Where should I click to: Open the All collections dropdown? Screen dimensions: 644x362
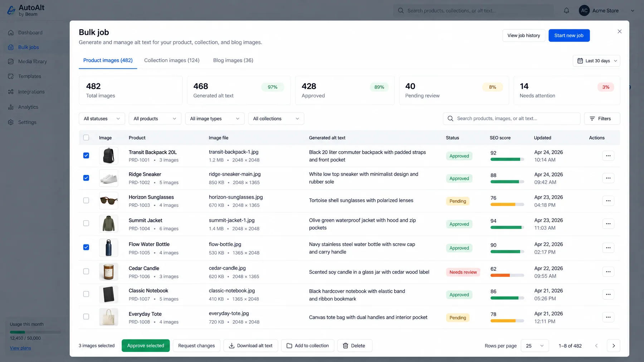pos(276,119)
